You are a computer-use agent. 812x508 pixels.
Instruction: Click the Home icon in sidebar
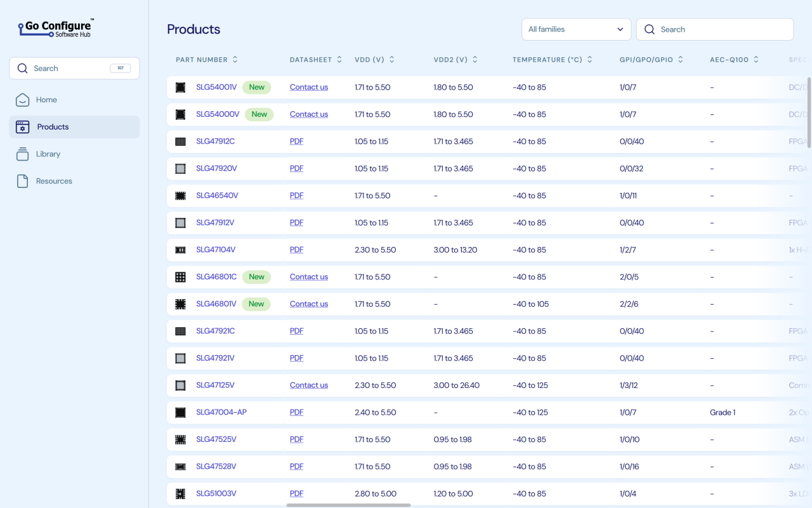click(22, 100)
